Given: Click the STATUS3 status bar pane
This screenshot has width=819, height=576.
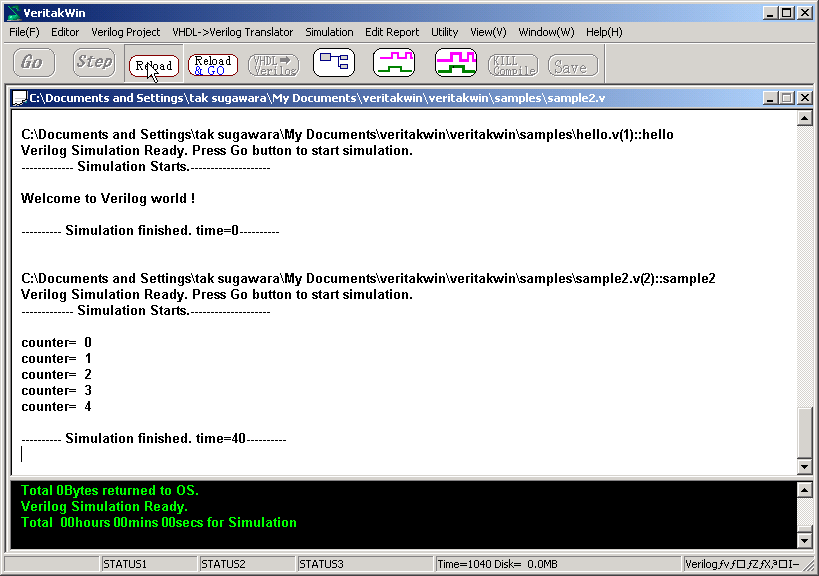Looking at the screenshot, I should [x=365, y=564].
